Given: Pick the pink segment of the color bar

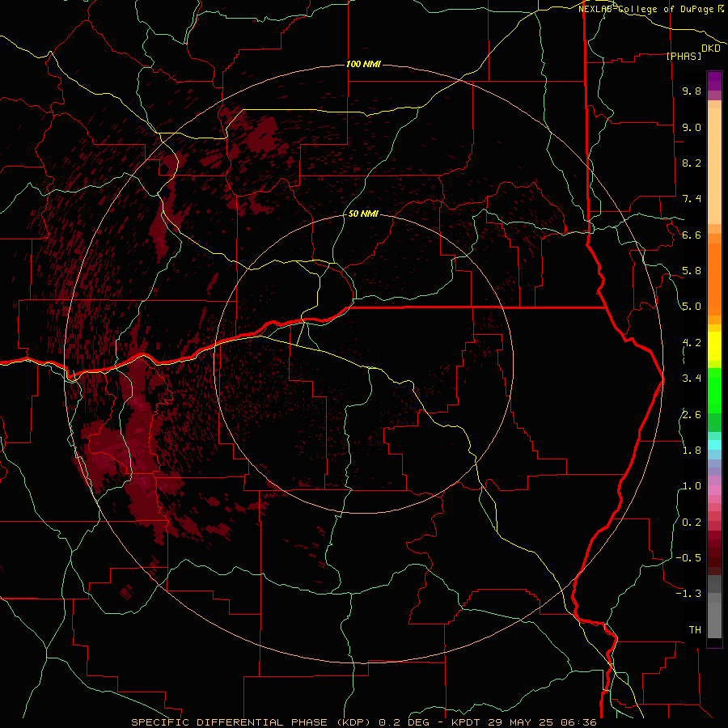Looking at the screenshot, I should point(714,490).
